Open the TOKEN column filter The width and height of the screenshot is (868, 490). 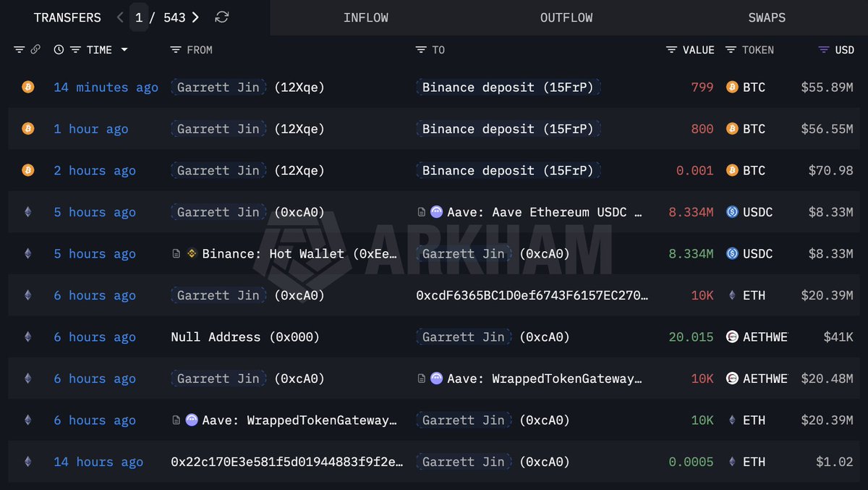pyautogui.click(x=731, y=50)
